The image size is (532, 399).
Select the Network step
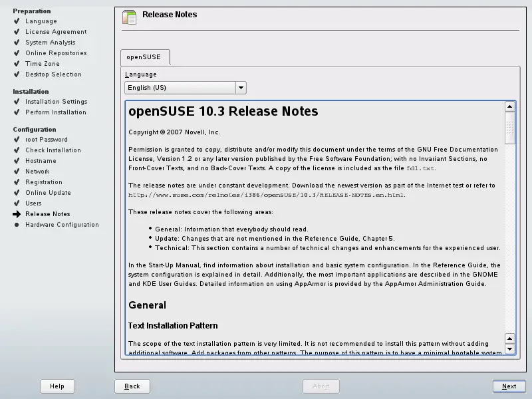(x=37, y=172)
